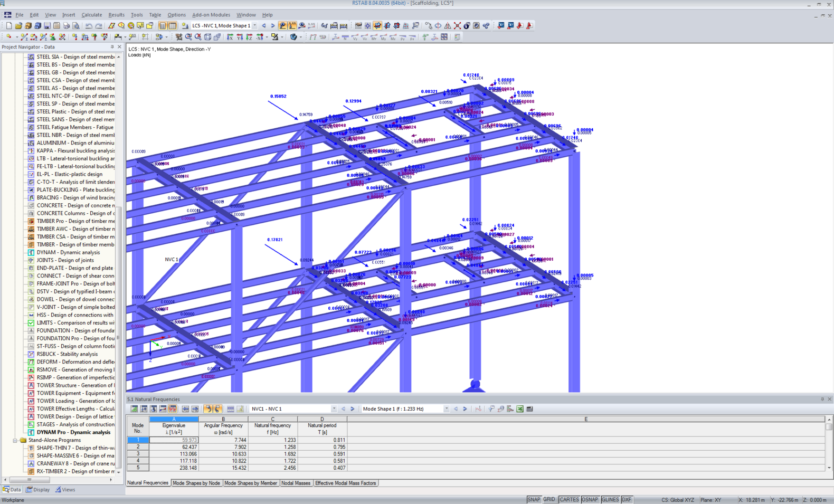Click the Print icon in the toolbar
The image size is (834, 504).
pyautogui.click(x=66, y=25)
